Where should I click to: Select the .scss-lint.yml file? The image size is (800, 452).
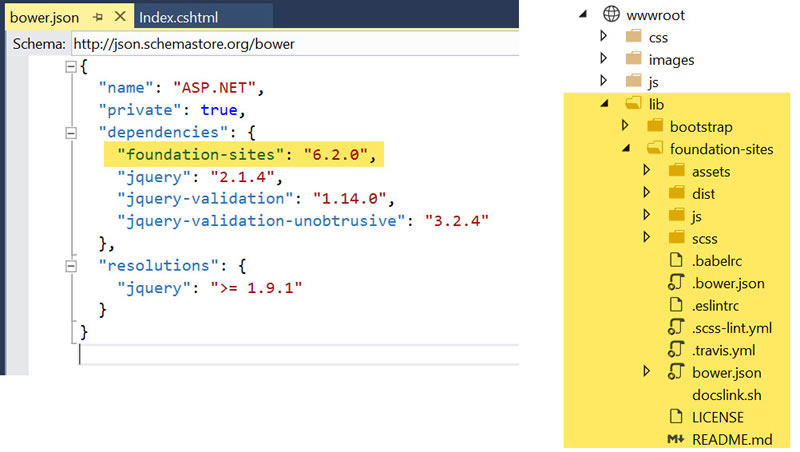[x=732, y=329]
